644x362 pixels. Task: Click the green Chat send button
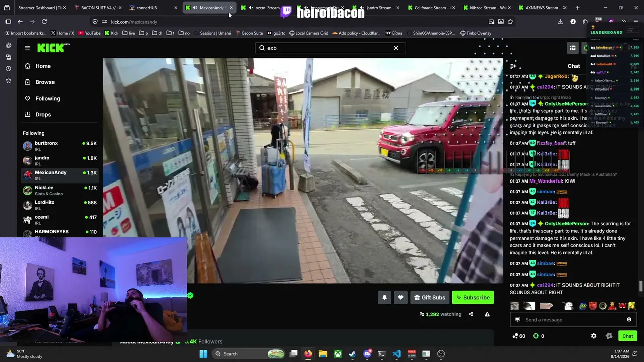tap(628, 336)
